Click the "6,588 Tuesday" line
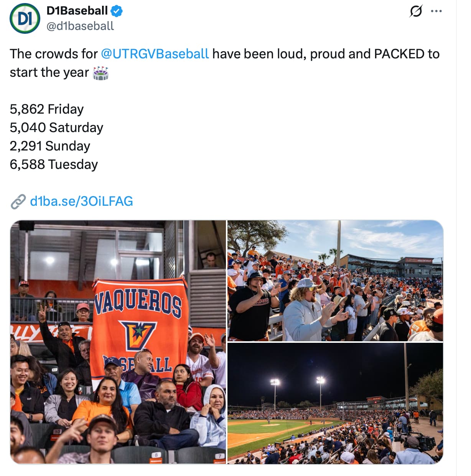Viewport: 471px width, 476px height. [x=54, y=164]
